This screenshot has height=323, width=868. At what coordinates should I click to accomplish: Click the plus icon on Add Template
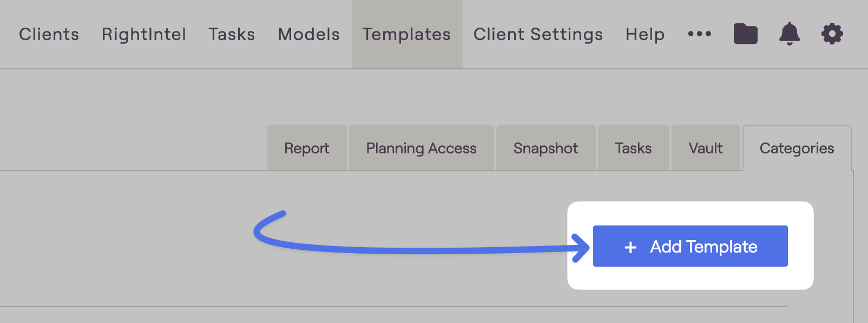click(630, 247)
